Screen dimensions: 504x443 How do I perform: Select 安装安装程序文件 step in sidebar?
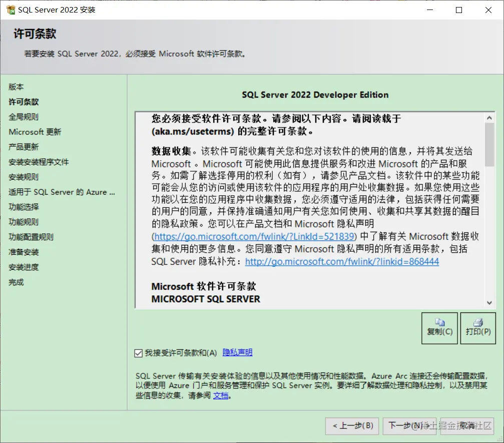39,162
